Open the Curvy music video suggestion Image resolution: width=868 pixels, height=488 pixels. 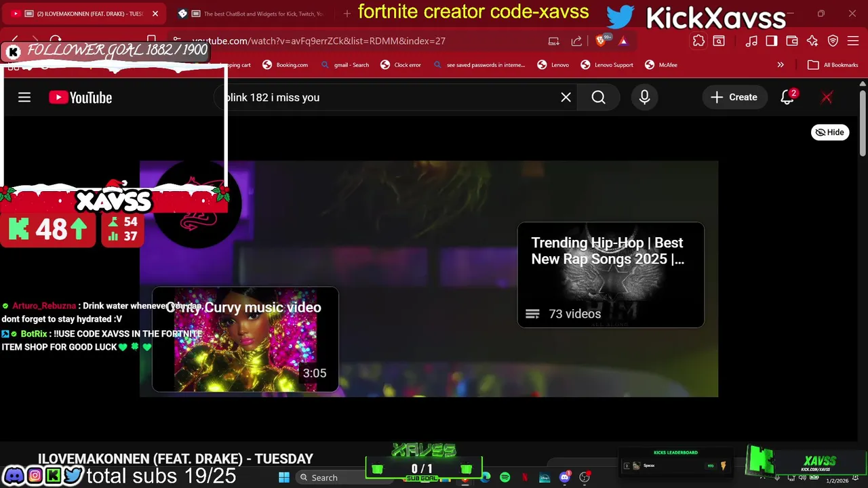(245, 340)
